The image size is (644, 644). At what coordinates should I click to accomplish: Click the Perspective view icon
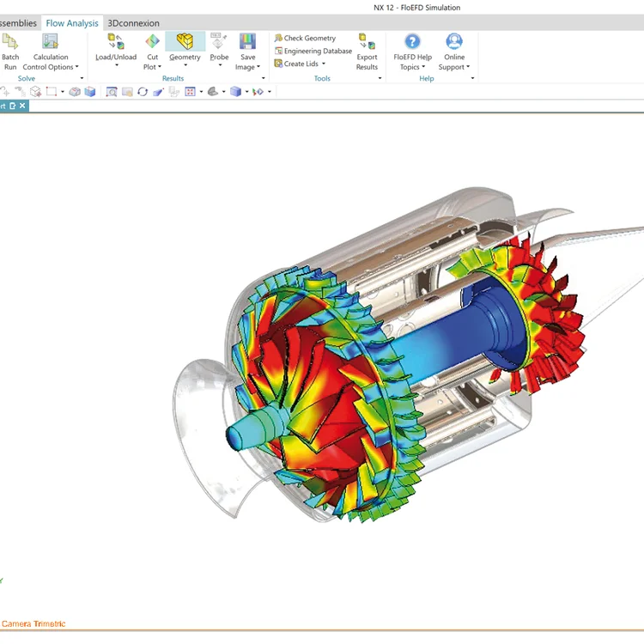click(158, 92)
